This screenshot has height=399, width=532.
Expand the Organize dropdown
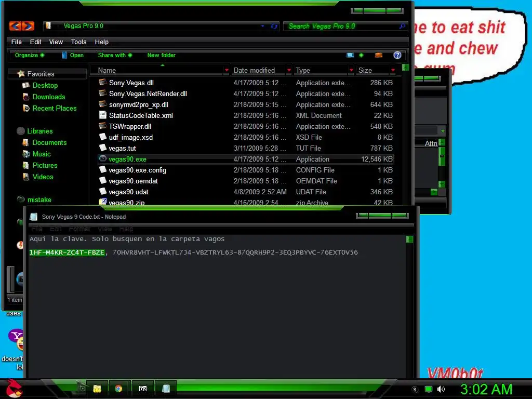(x=30, y=55)
